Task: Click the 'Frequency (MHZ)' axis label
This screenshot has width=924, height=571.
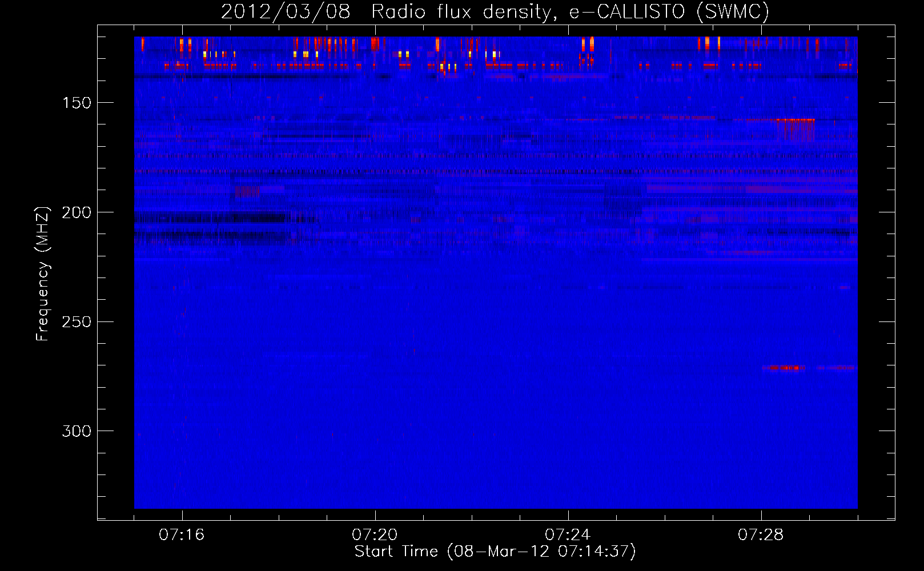Action: click(43, 274)
